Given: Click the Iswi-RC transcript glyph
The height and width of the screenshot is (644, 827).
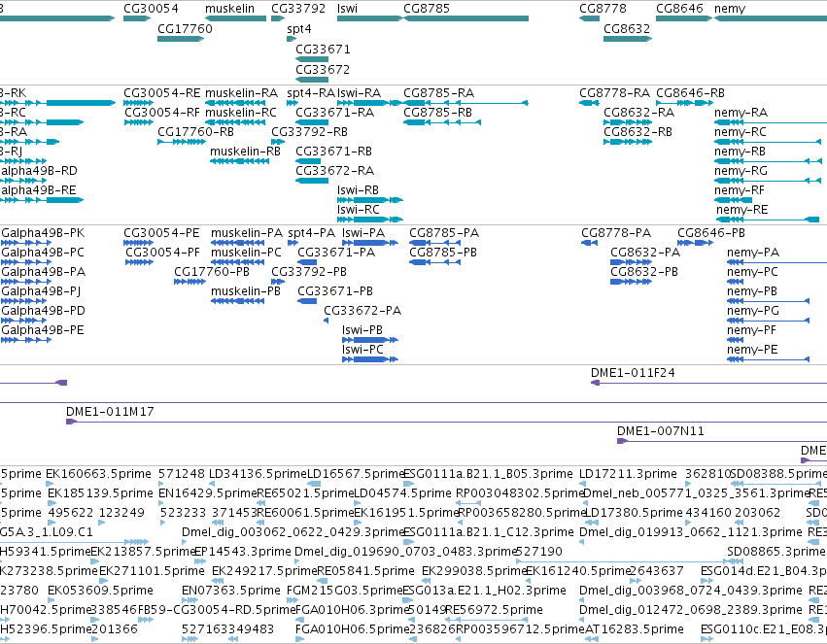Looking at the screenshot, I should tap(369, 220).
